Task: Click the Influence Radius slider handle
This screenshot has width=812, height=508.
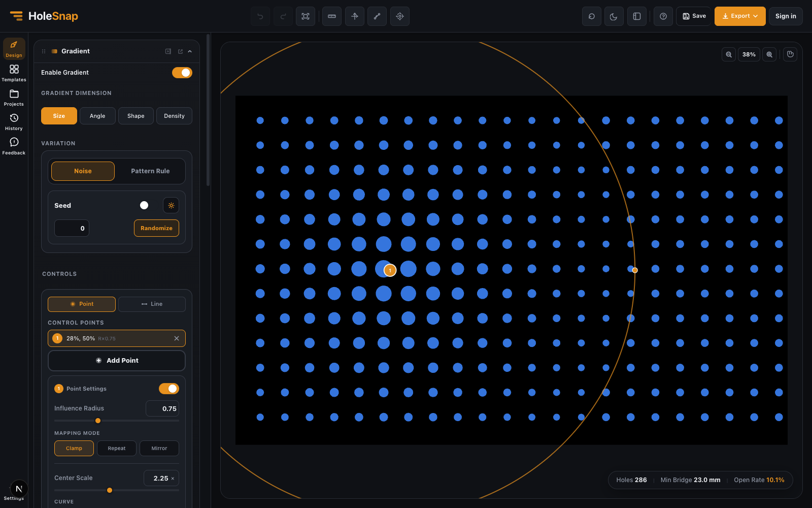Action: point(98,421)
